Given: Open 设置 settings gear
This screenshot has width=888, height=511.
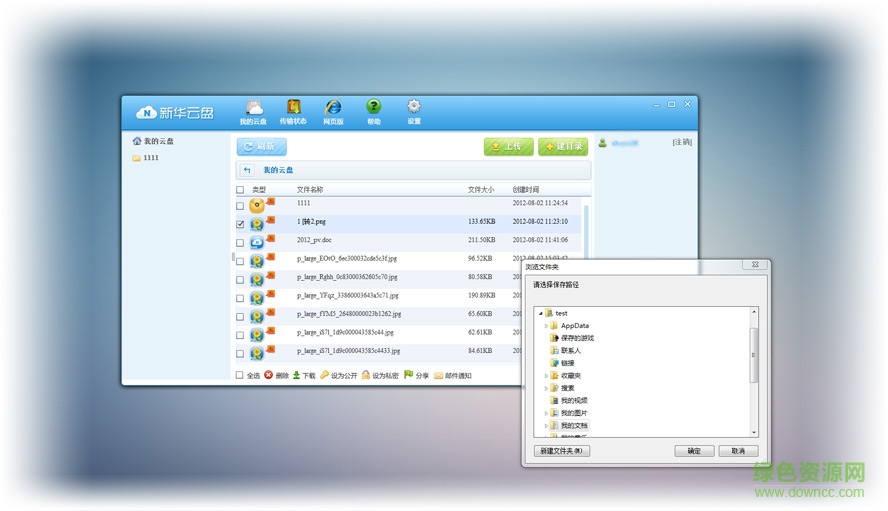Looking at the screenshot, I should 413,111.
